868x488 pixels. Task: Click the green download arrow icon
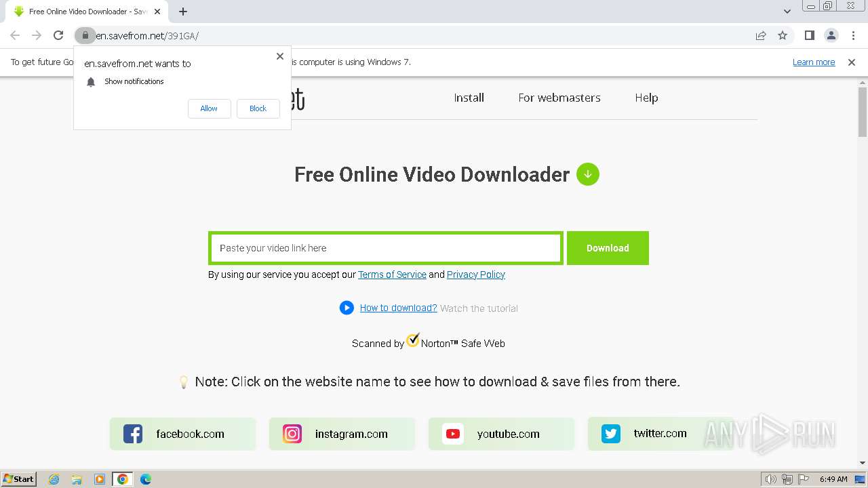588,174
